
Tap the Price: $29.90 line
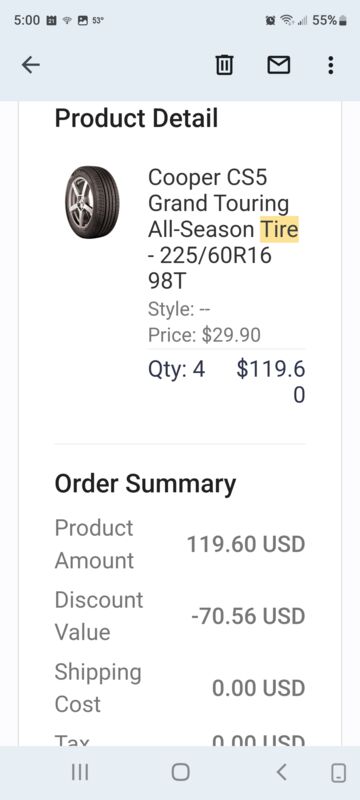pyautogui.click(x=204, y=335)
